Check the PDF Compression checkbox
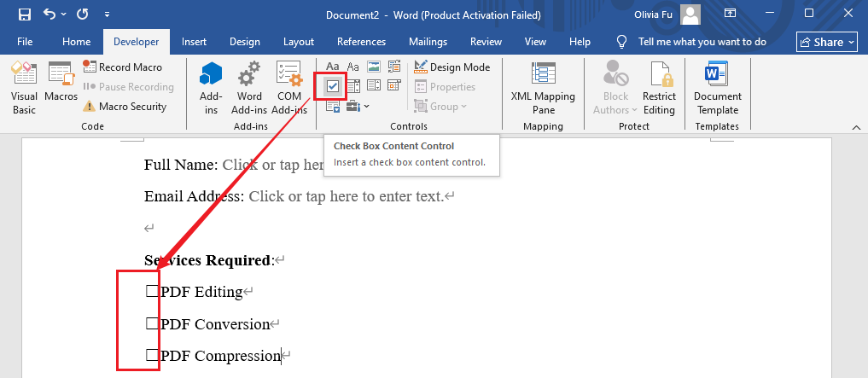This screenshot has width=868, height=378. click(x=152, y=355)
